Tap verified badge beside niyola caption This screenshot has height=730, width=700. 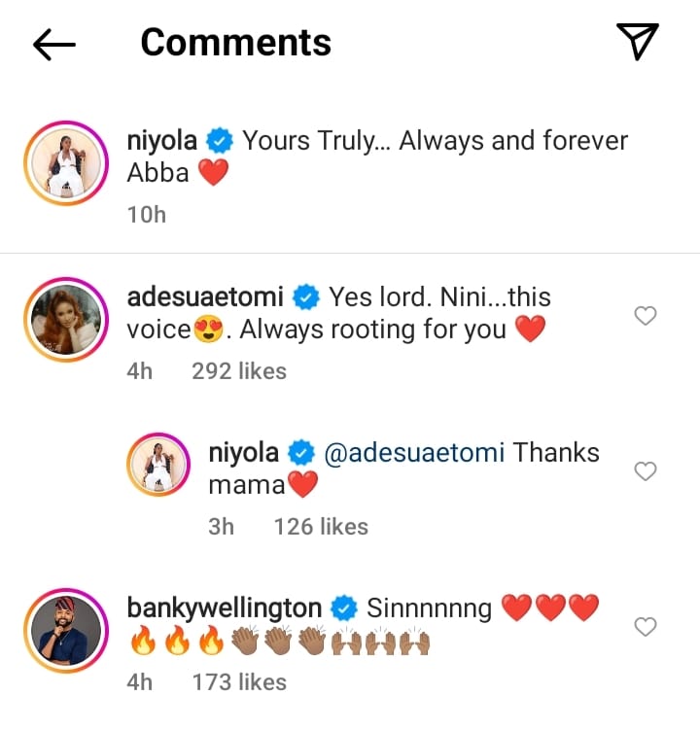pyautogui.click(x=221, y=141)
